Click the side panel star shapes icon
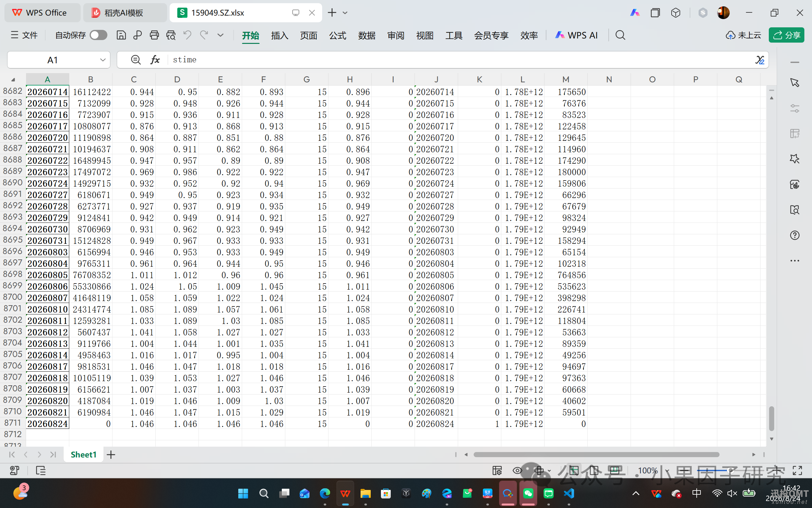 tap(795, 159)
